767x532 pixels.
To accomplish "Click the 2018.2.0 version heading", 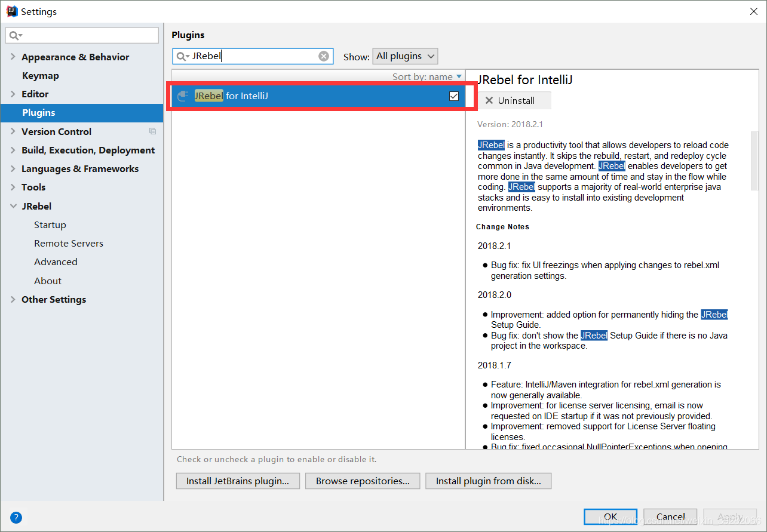I will [x=495, y=295].
